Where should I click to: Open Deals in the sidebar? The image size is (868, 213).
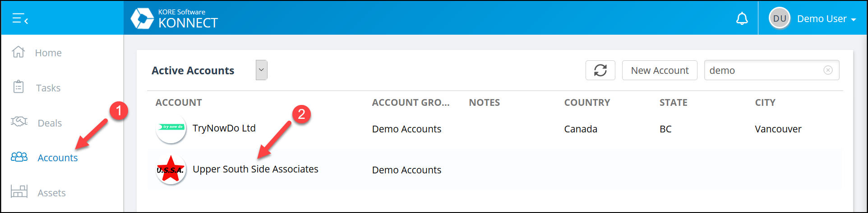pos(50,123)
